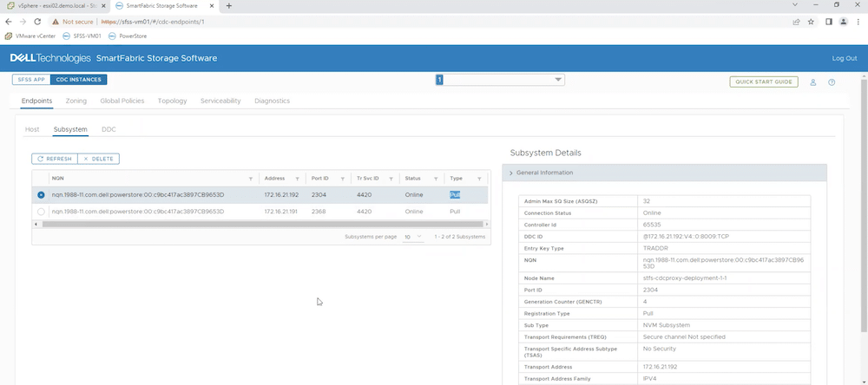Click the table horizontal scrollbar
The height and width of the screenshot is (385, 868).
point(262,224)
